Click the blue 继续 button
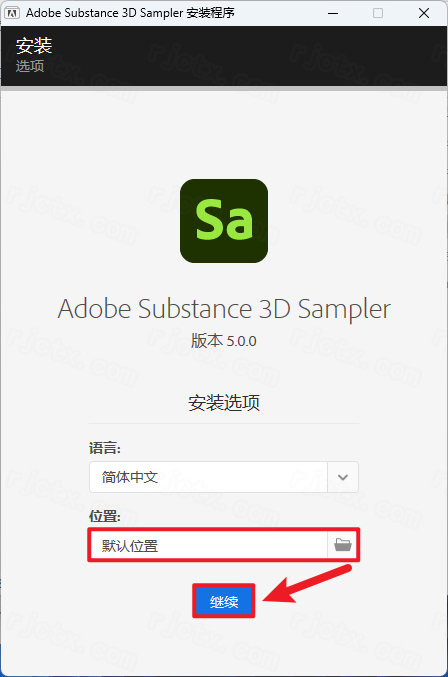The image size is (448, 677). (224, 601)
